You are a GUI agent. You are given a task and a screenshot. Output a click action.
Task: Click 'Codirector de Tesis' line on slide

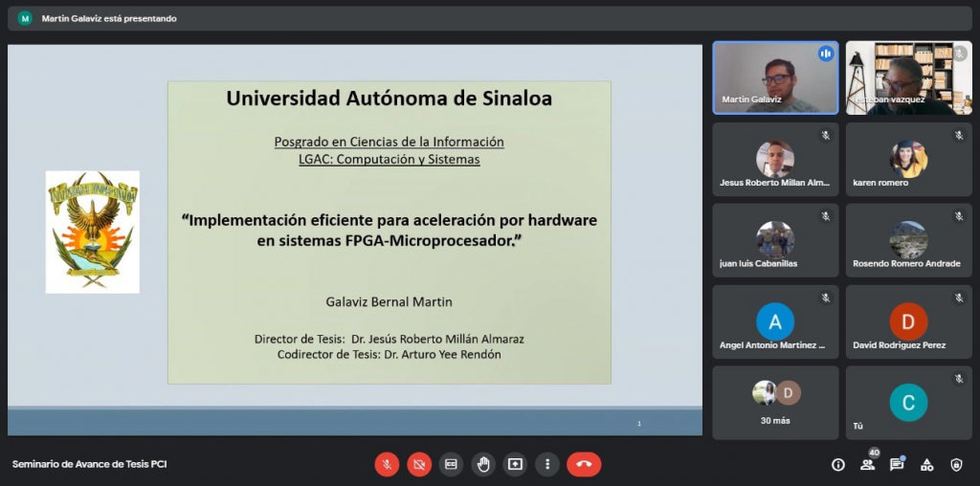(389, 355)
